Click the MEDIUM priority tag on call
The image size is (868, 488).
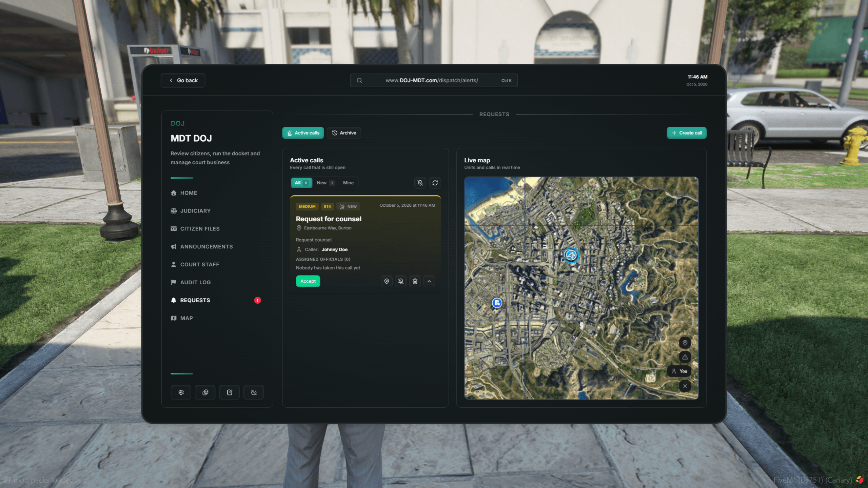tap(307, 206)
